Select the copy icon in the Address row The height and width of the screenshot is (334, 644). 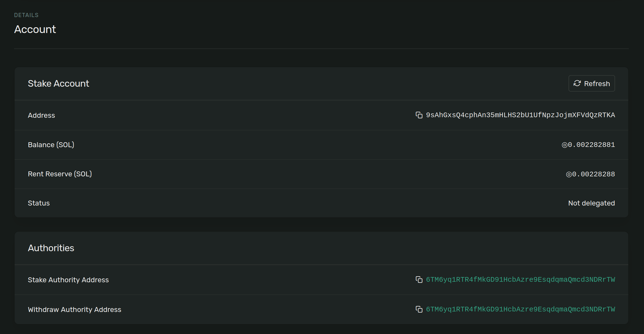point(419,115)
